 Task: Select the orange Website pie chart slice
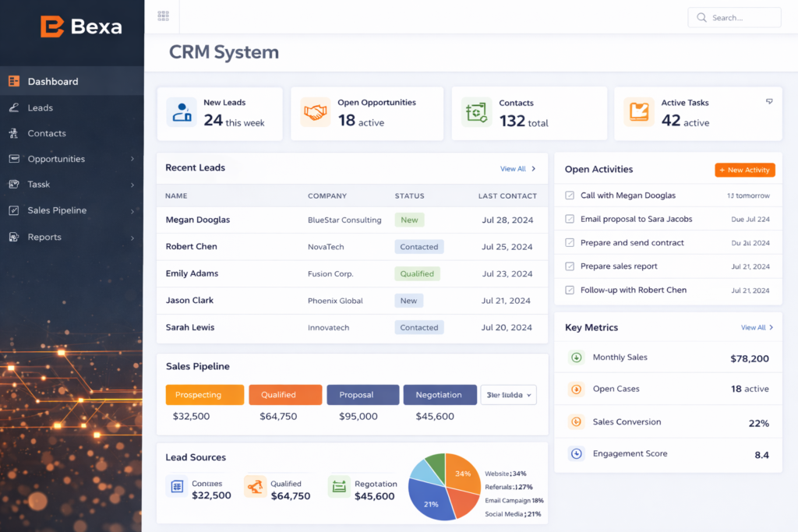pos(461,472)
